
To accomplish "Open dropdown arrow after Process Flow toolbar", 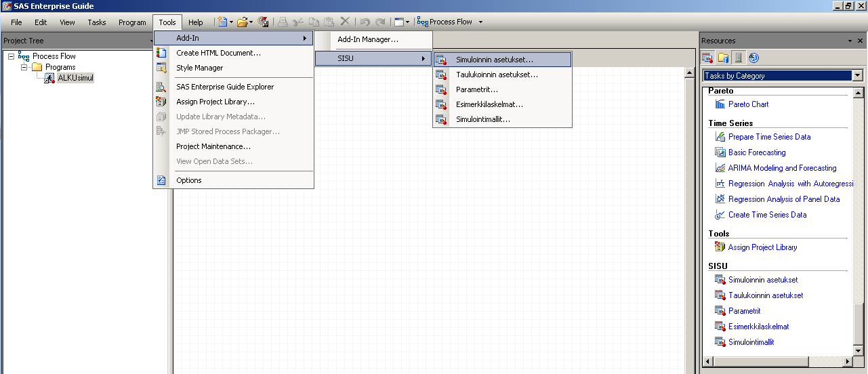I will (x=481, y=22).
